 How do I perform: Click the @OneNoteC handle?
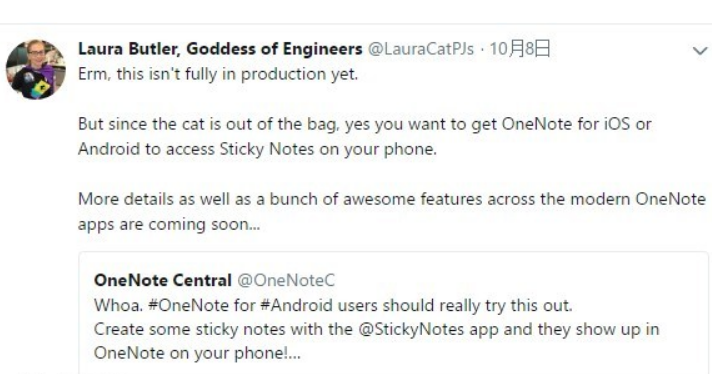(286, 280)
